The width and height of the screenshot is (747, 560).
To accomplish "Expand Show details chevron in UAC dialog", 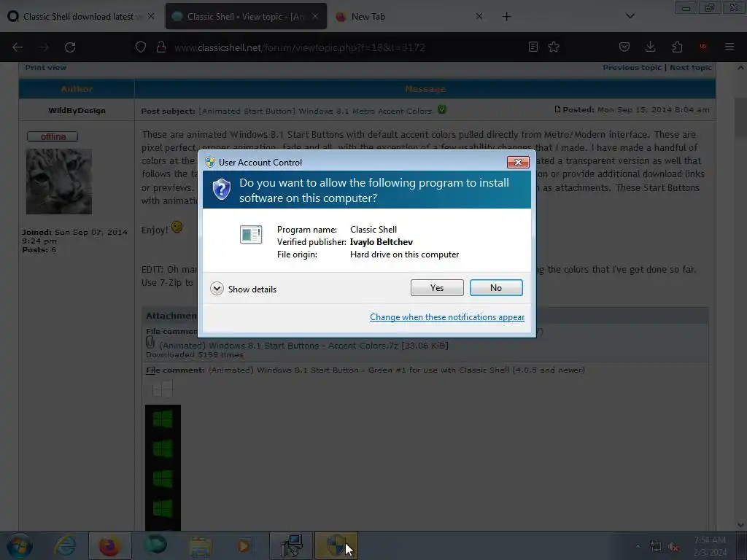I will pos(217,289).
